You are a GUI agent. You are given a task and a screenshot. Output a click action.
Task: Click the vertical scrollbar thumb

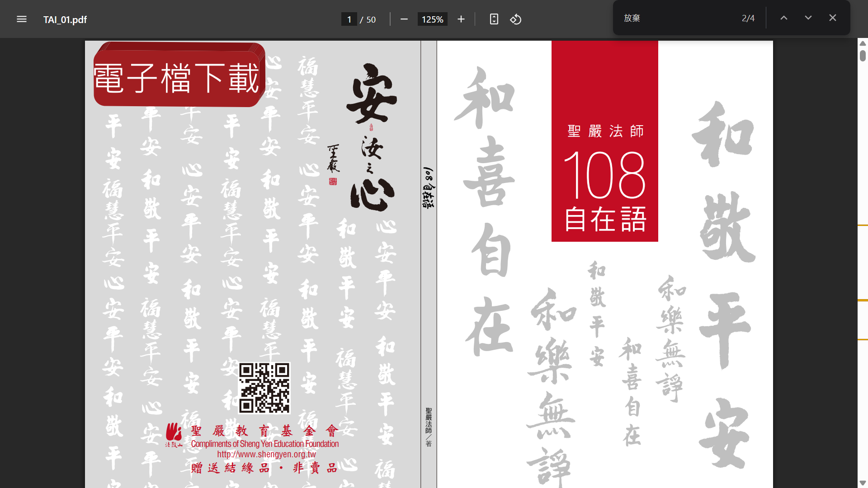click(x=863, y=56)
